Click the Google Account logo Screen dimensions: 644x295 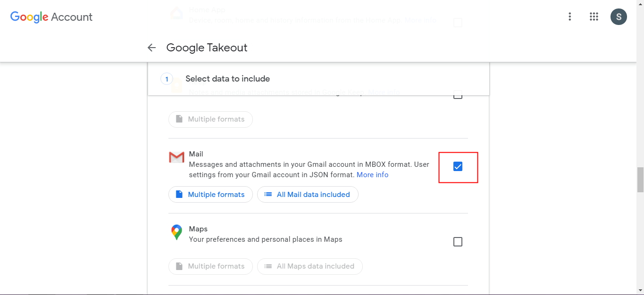[x=51, y=17]
